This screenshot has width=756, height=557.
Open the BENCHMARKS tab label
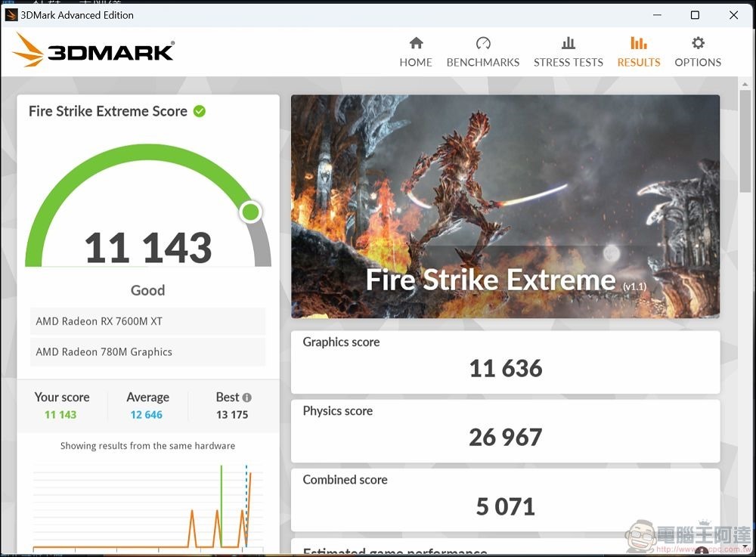pos(483,62)
